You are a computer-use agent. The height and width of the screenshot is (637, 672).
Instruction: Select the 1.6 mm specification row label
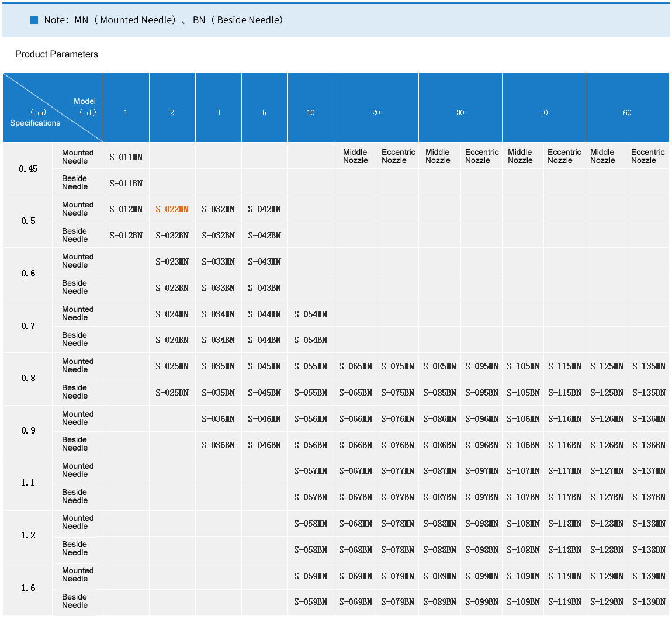click(28, 588)
